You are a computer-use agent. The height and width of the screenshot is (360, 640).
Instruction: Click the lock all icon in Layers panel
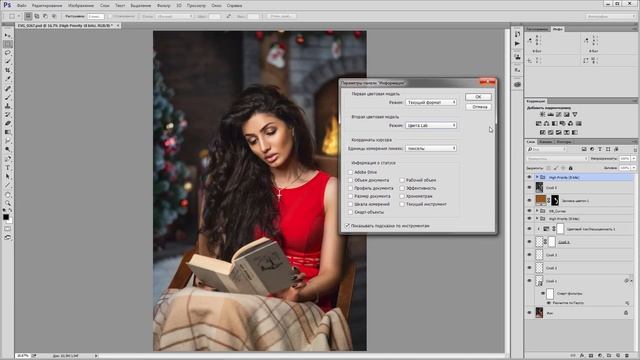pos(571,168)
